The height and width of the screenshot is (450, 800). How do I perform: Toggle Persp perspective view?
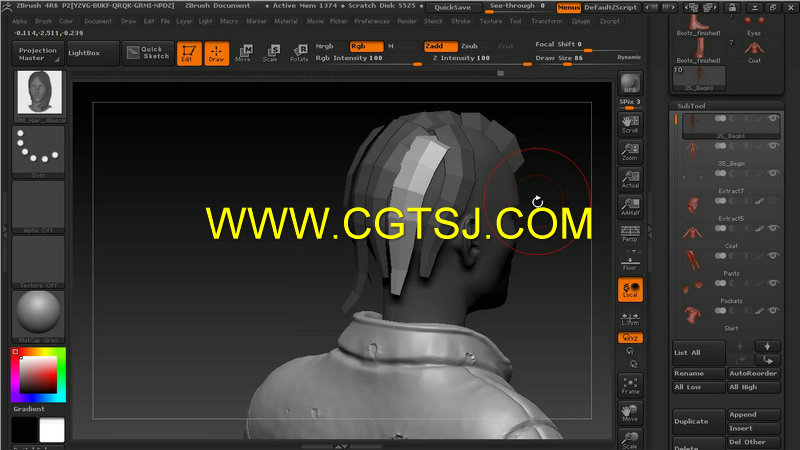630,234
